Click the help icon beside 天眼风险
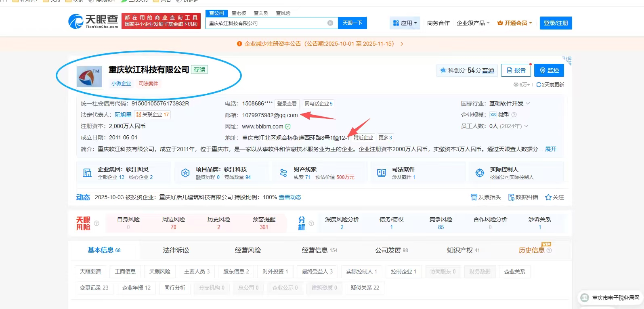The height and width of the screenshot is (309, 644). point(96,223)
